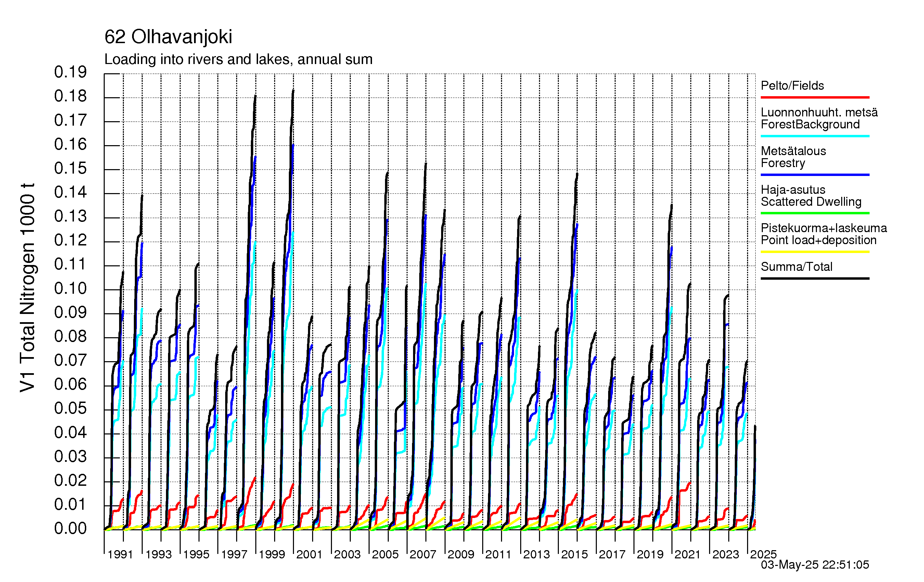Click the x-axis year label 1999

point(272,555)
